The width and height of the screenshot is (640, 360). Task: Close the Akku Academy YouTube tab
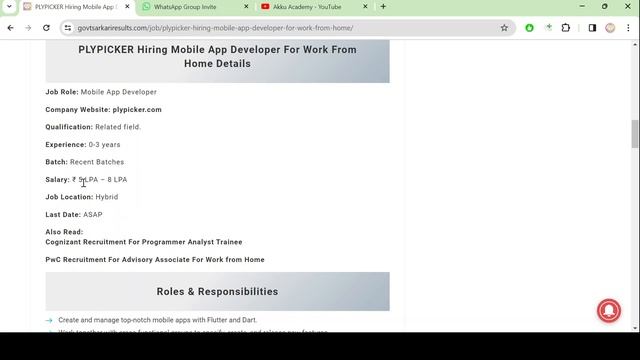365,7
